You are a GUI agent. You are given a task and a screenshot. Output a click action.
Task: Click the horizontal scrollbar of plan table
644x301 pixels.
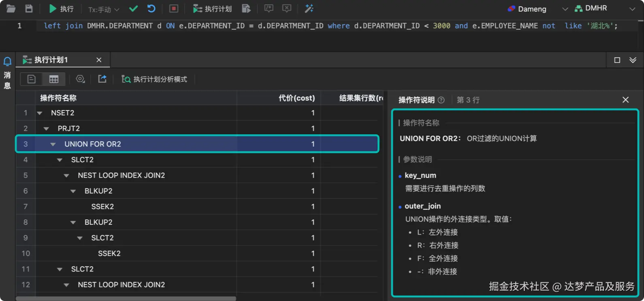[x=126, y=299]
